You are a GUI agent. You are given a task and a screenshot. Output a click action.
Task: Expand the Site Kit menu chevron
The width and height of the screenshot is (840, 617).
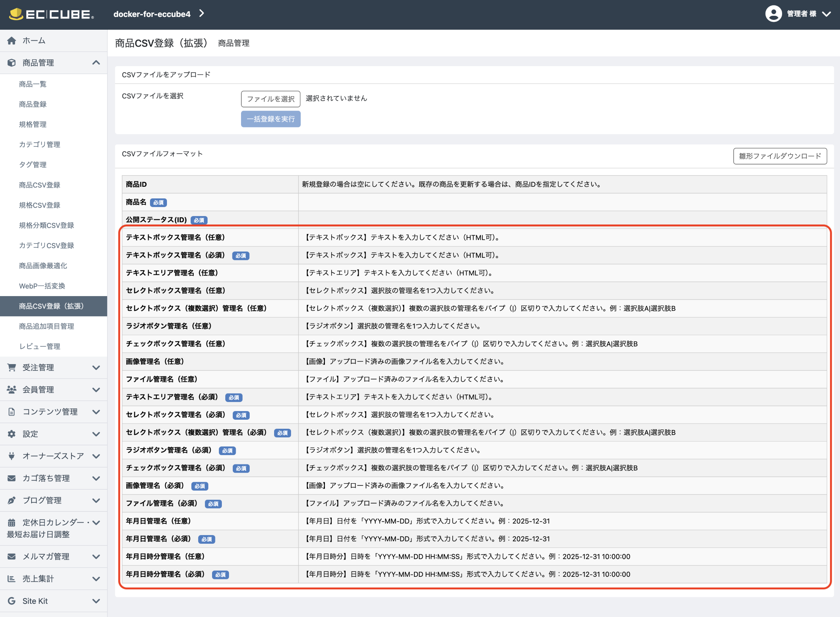coord(96,601)
